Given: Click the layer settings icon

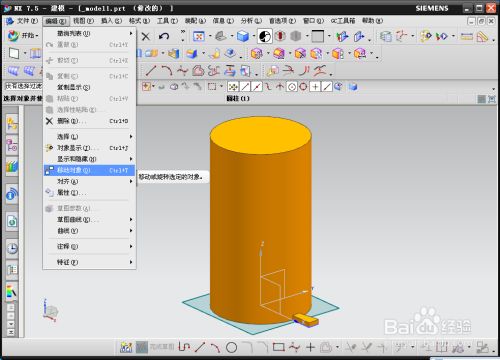Looking at the screenshot, I should pos(386,36).
